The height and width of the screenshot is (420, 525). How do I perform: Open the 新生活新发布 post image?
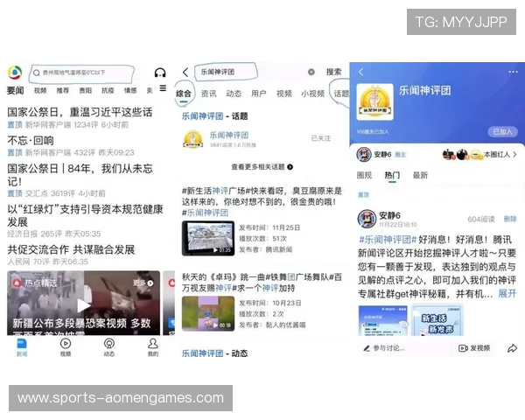(x=437, y=320)
